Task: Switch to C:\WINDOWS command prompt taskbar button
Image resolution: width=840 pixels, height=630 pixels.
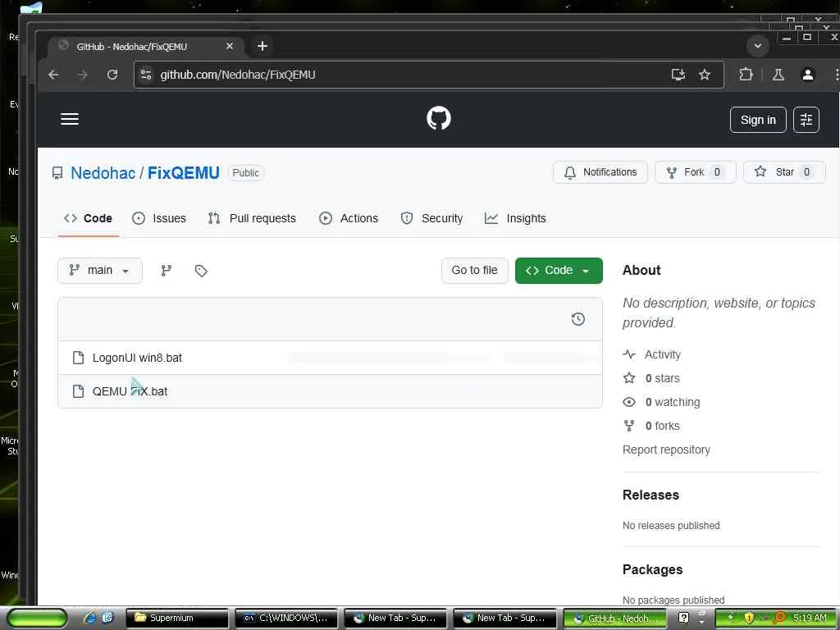Action: (x=286, y=618)
